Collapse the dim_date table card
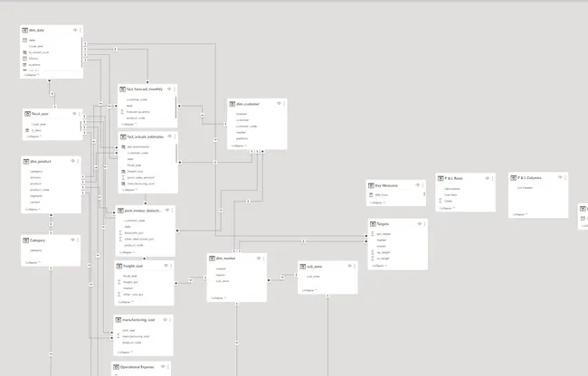588x376 pixels. pos(32,75)
